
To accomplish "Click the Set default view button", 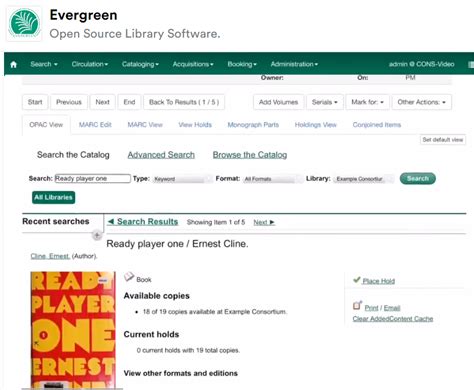I will click(x=443, y=140).
